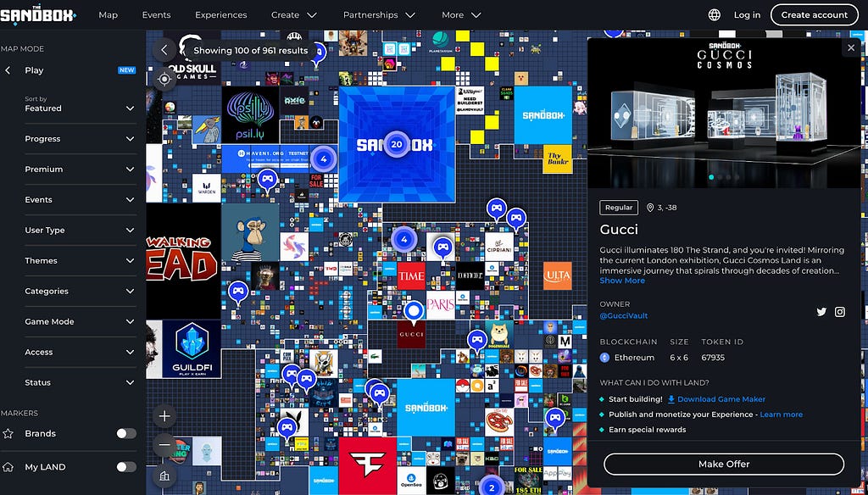Click the Log in link
868x495 pixels.
pyautogui.click(x=747, y=15)
